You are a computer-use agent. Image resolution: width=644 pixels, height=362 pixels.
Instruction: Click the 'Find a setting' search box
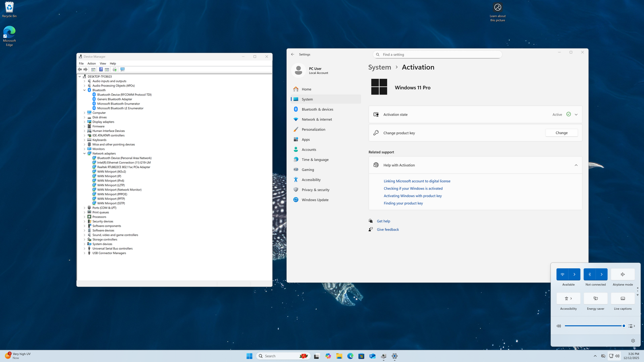437,55
